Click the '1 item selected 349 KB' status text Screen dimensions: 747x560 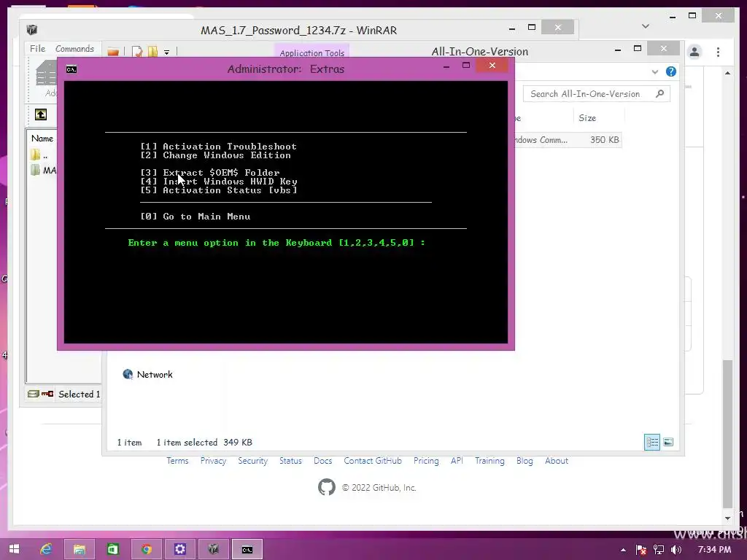(x=204, y=443)
